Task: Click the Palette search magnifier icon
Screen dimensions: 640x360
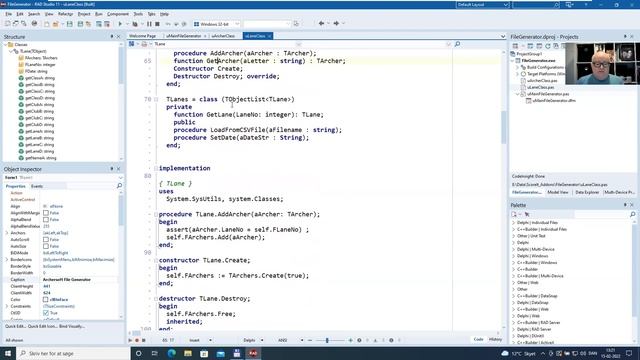Action: [633, 214]
